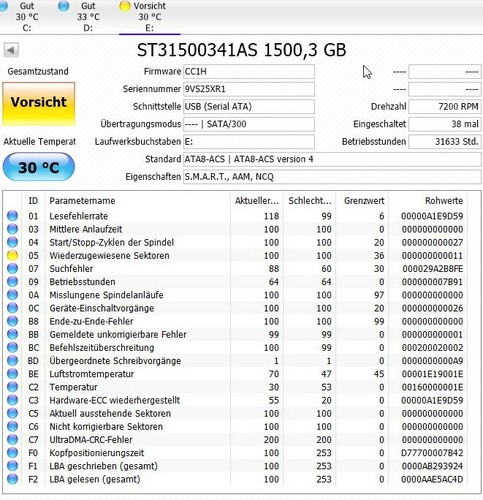Click the blue status orb for Temperatur row

[12, 387]
